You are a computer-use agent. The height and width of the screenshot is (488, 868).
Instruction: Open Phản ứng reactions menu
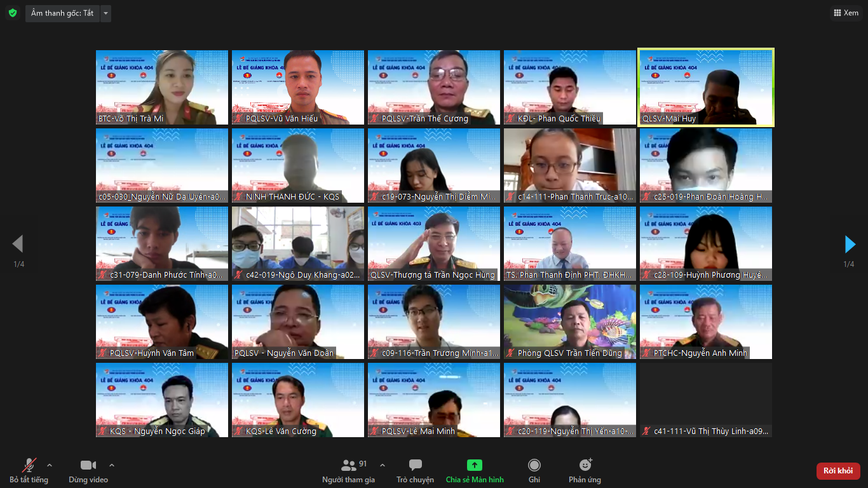[585, 471]
